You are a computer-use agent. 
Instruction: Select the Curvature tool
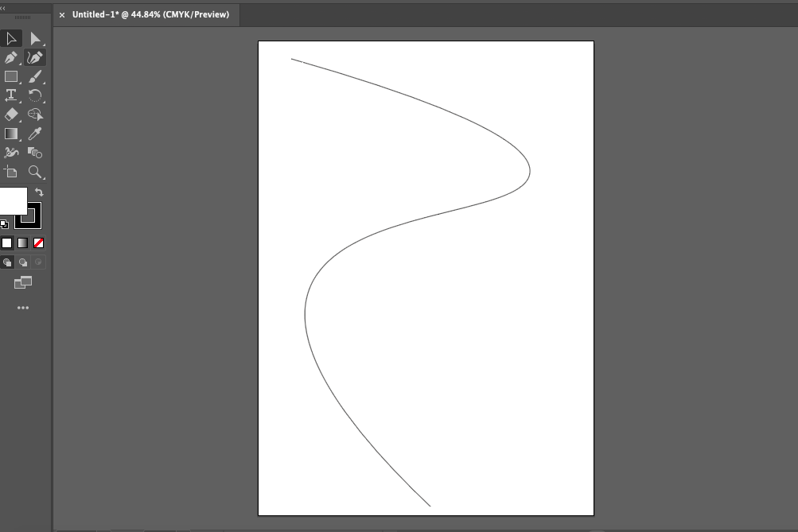pyautogui.click(x=35, y=57)
